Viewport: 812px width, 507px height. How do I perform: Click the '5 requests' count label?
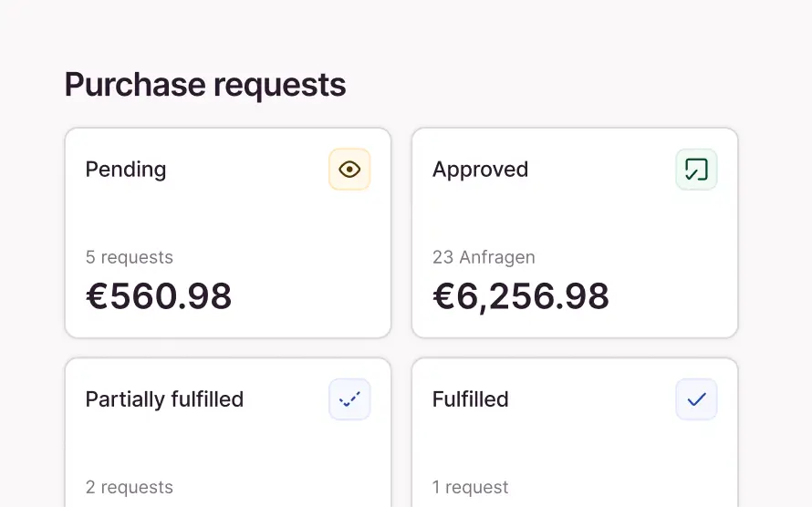pos(129,257)
